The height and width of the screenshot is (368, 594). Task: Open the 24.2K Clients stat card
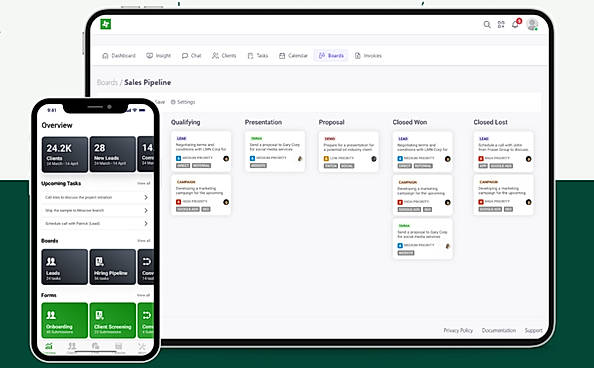(64, 154)
